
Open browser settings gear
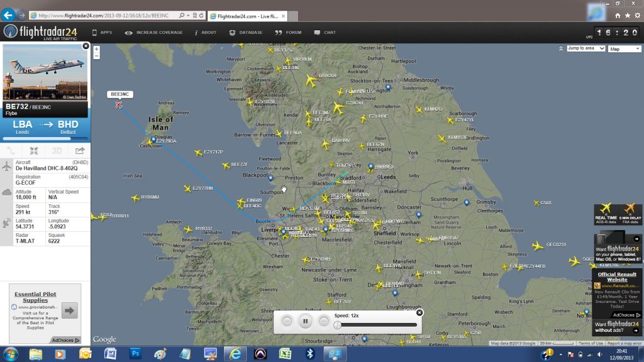pos(638,16)
